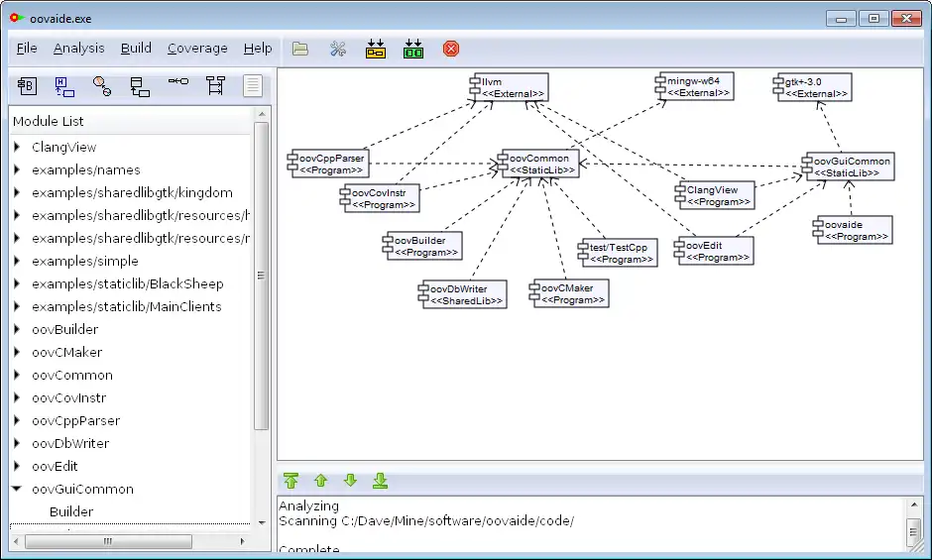Select the oovBuilder Program diagram node
Image resolution: width=932 pixels, height=560 pixels.
click(x=422, y=246)
